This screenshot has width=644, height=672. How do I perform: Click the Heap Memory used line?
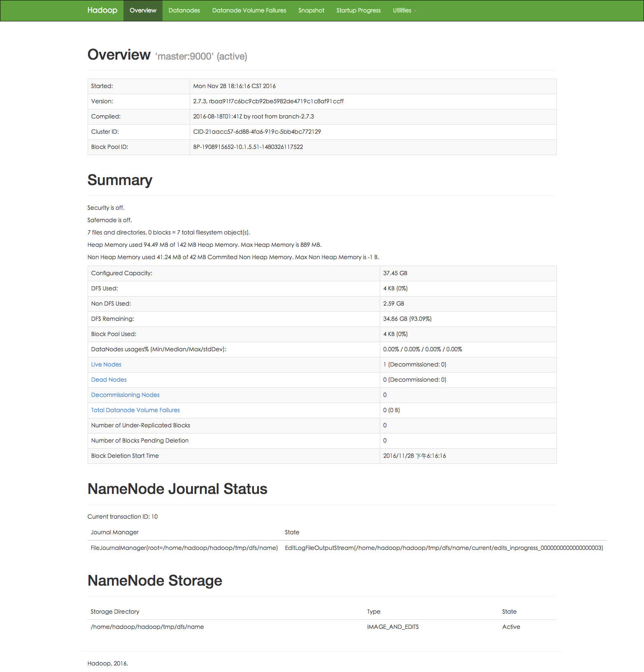pos(205,245)
